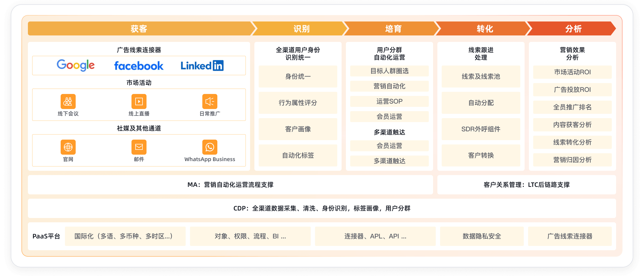Click 会员运营 under 多渠道触达 heading
Viewport: 644px width, 276px height.
pos(389,146)
